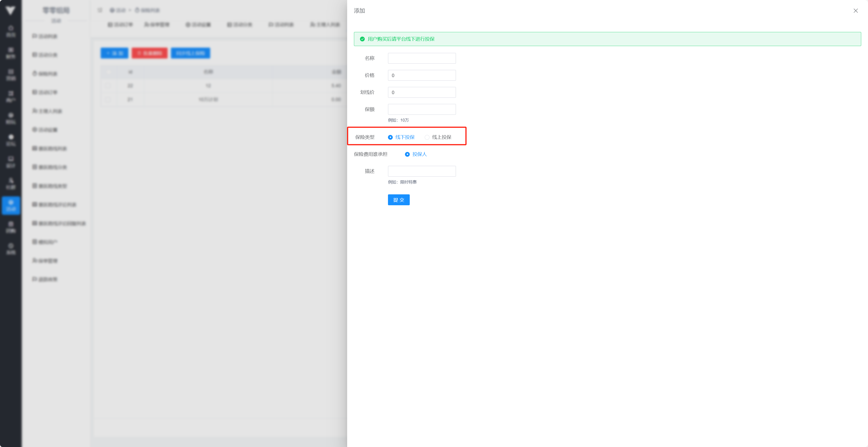This screenshot has width=868, height=447.
Task: Click the 保额 input field
Action: point(422,109)
